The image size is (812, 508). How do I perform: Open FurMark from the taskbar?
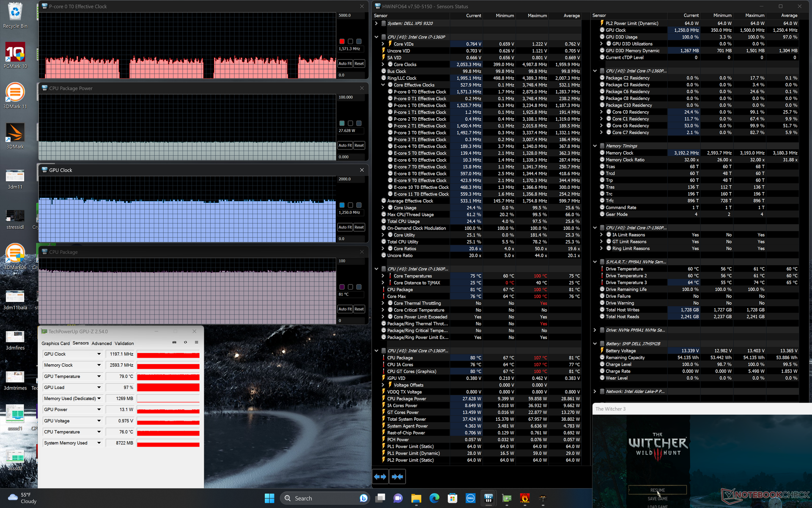pyautogui.click(x=525, y=498)
